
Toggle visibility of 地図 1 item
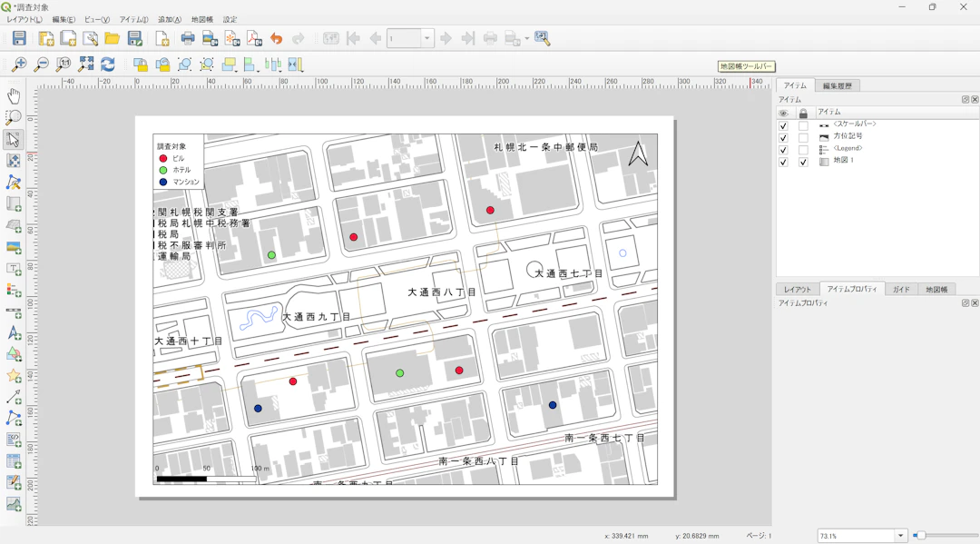click(783, 162)
